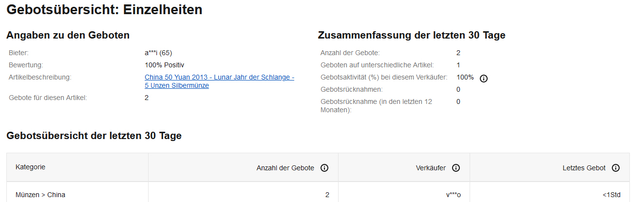Click seller name v***o in table
Screen dimensions: 644x202
click(453, 195)
